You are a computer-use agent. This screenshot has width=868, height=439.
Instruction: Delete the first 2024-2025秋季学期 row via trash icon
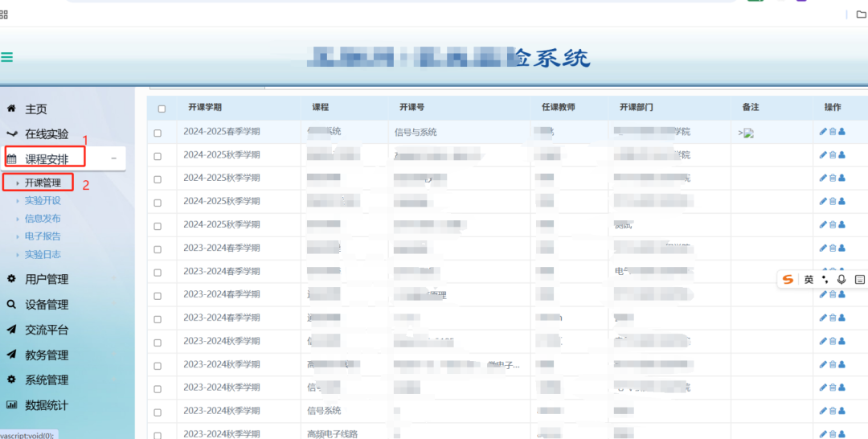coord(833,155)
